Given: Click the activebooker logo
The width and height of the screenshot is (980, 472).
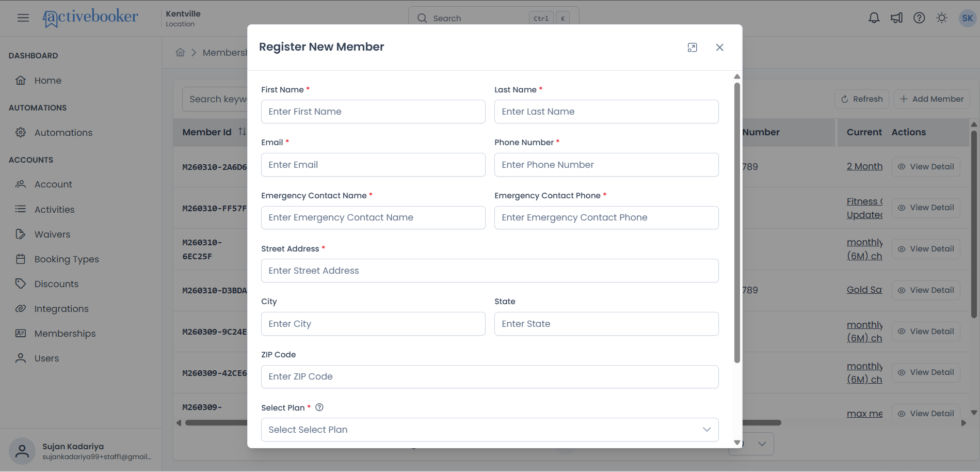Looking at the screenshot, I should pyautogui.click(x=90, y=18).
